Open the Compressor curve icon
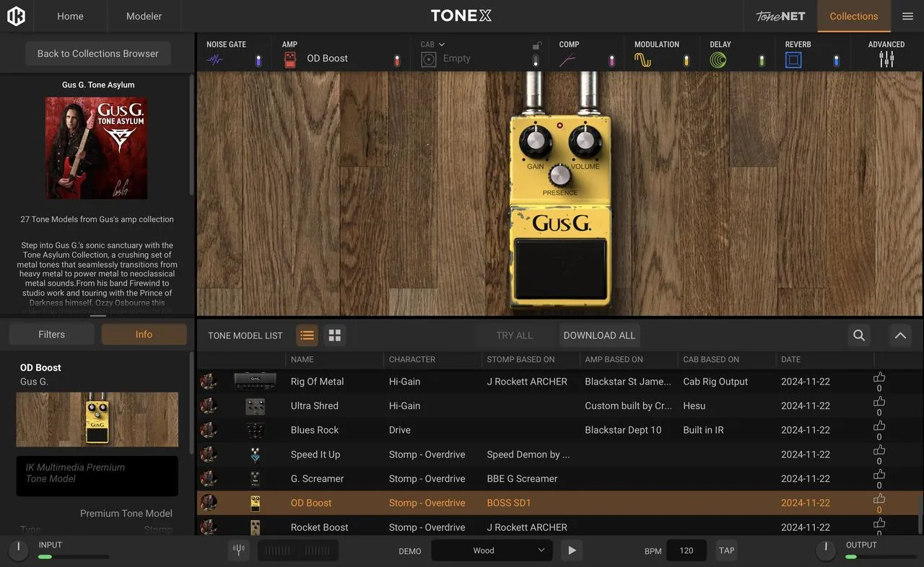 [567, 60]
